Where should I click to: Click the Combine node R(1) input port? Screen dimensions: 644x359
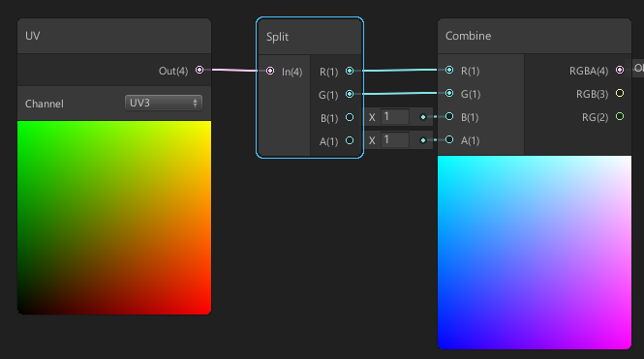tap(449, 70)
